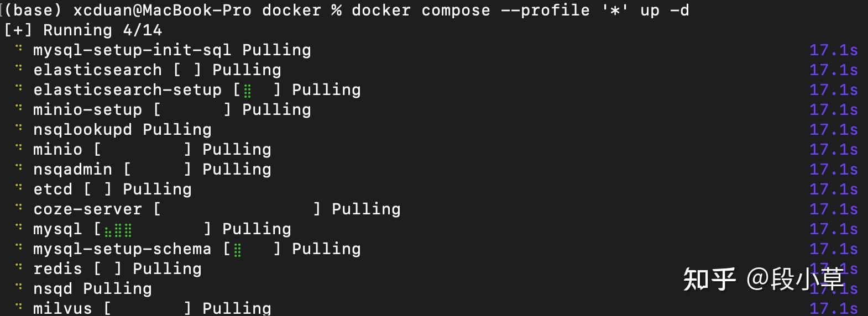Click the coze-server pull progress bar
The height and width of the screenshot is (316, 868).
[x=237, y=209]
